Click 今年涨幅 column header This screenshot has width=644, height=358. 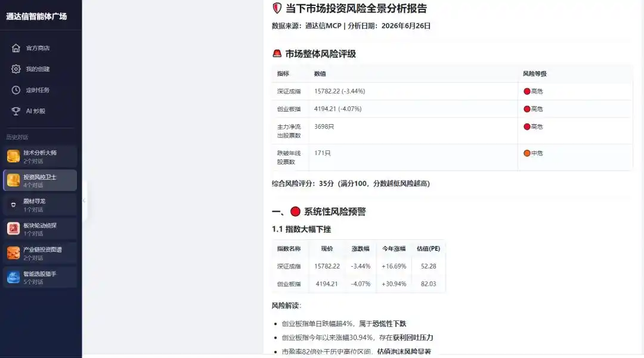(394, 249)
